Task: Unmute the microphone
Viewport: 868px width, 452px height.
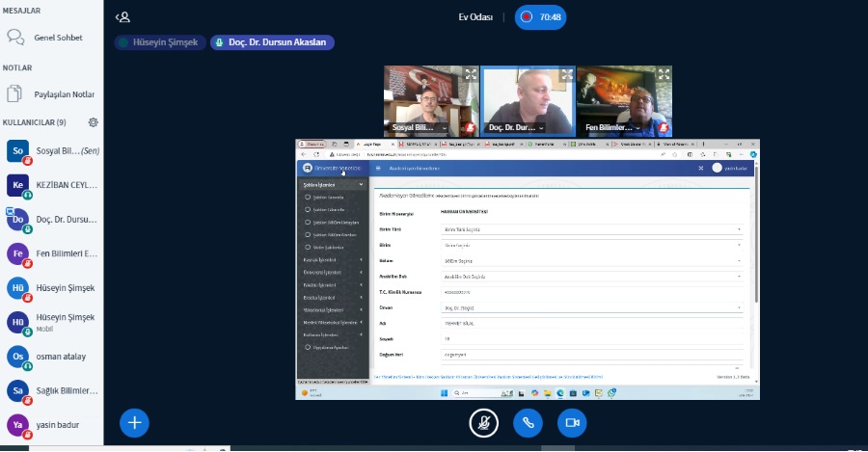Action: [483, 422]
